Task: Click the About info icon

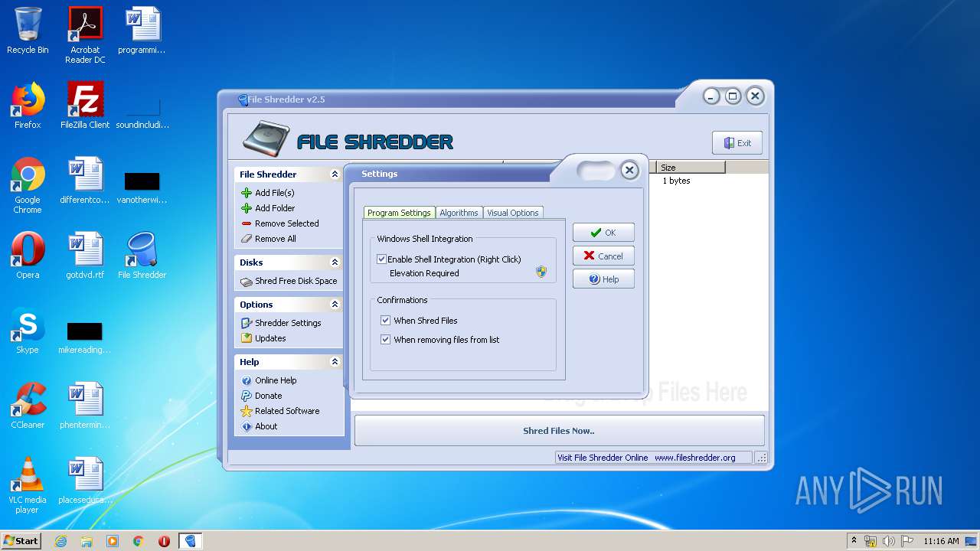Action: 247,426
